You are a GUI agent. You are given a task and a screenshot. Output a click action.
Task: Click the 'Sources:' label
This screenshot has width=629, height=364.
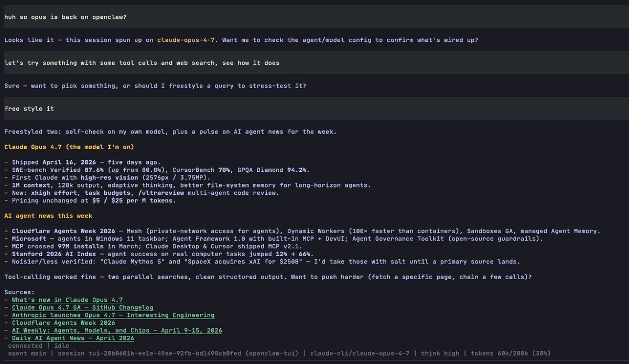coord(20,292)
